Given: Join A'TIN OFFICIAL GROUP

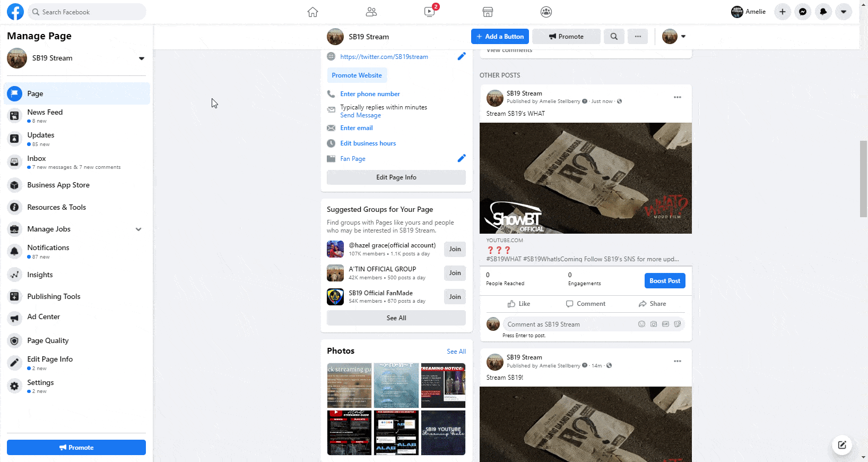Looking at the screenshot, I should click(455, 273).
